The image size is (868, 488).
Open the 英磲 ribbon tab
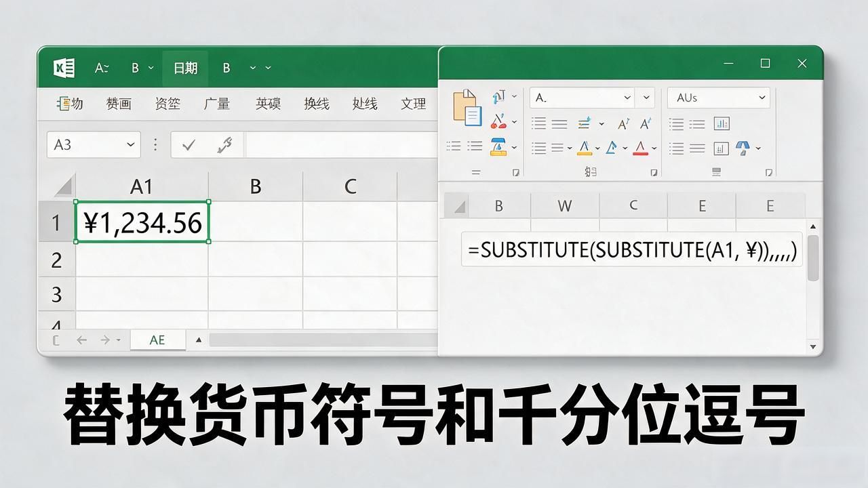tap(268, 104)
